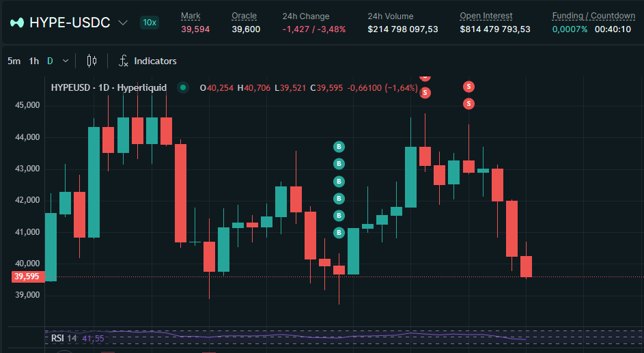Open the Indicators menu
Viewport: 644px width, 353px height.
[x=155, y=61]
